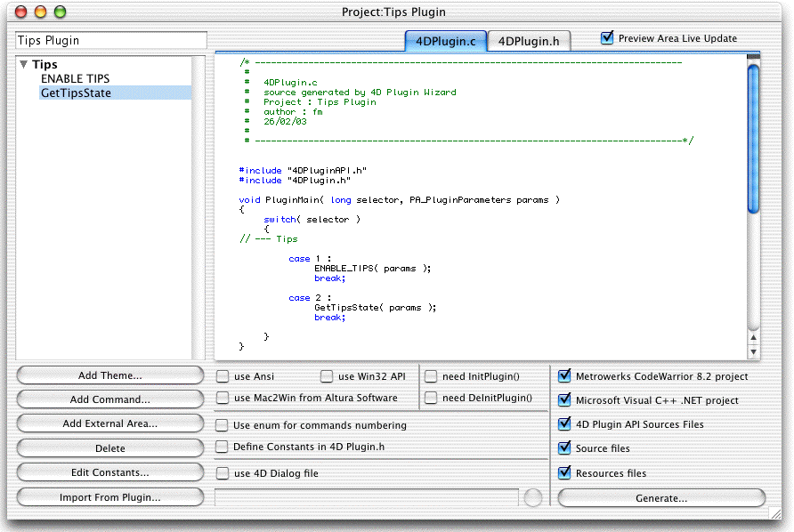Collapse the Tips theme disclosure triangle
This screenshot has width=794, height=532.
click(x=24, y=65)
